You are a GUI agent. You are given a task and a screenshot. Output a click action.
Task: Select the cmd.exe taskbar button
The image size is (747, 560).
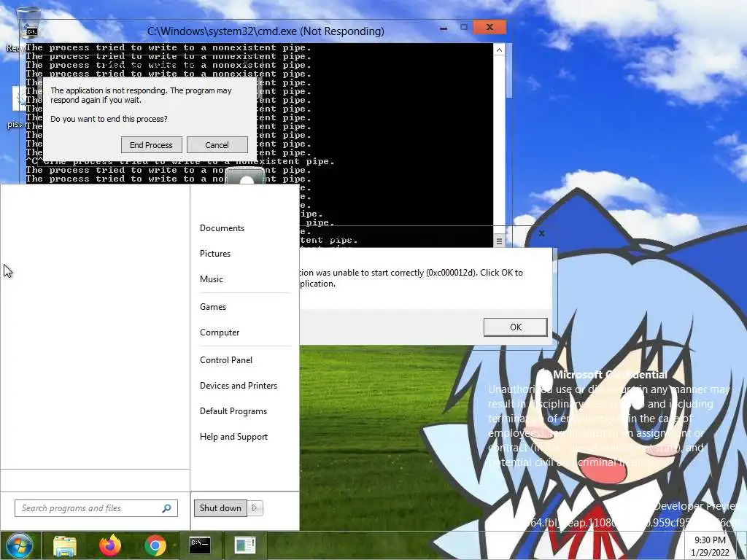[x=200, y=545]
